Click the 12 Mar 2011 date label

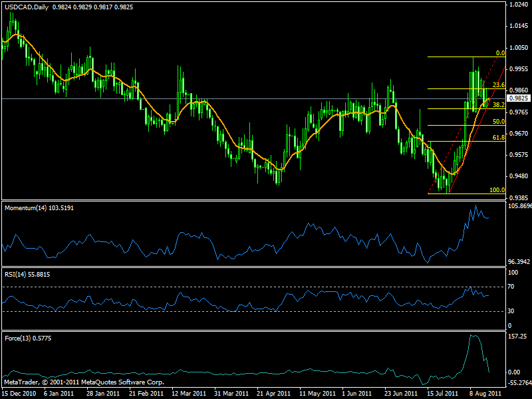click(x=189, y=394)
